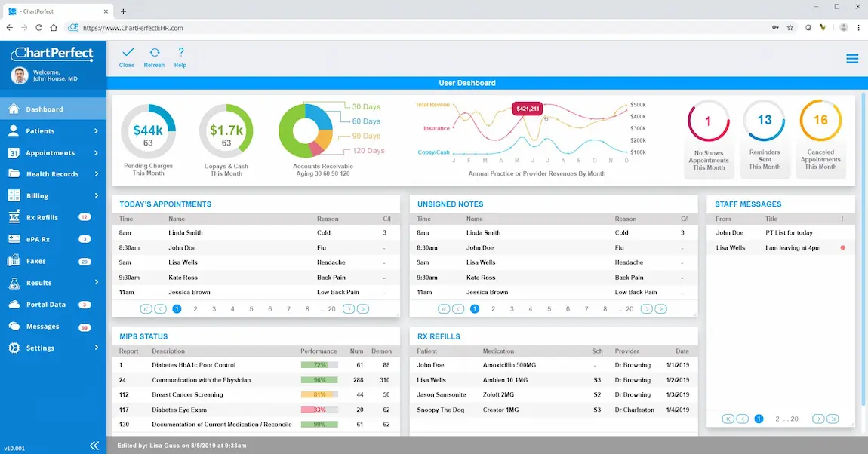Open Help from the toolbar
This screenshot has height=454, width=868.
click(x=180, y=57)
